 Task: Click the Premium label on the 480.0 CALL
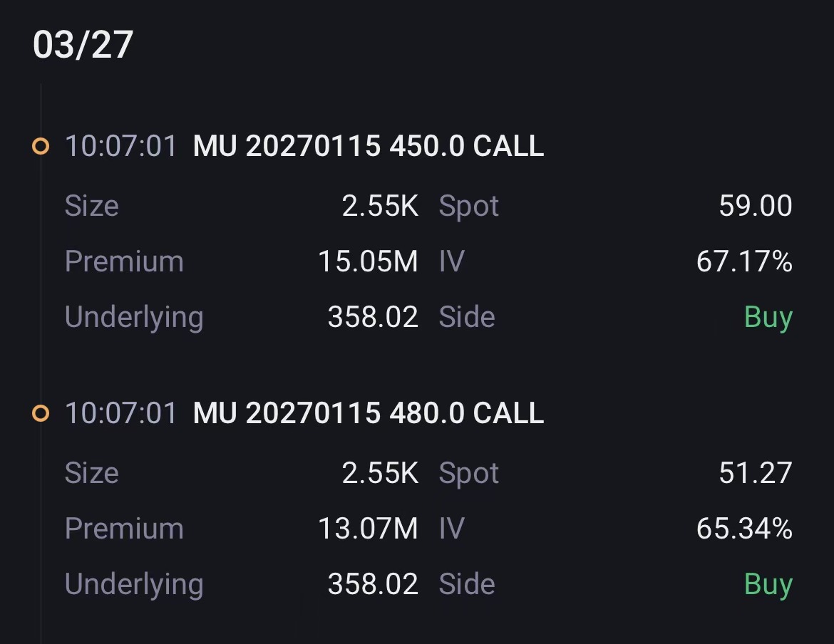tap(124, 529)
